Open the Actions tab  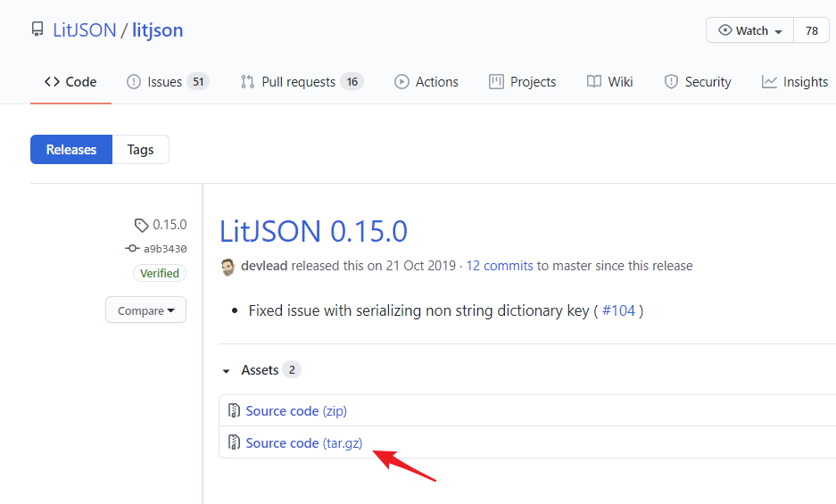coord(426,81)
